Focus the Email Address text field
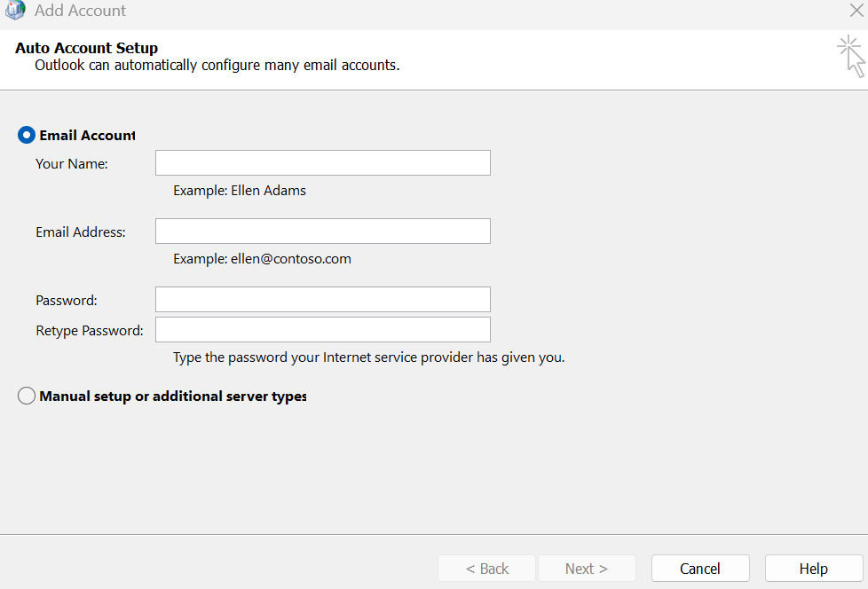The image size is (868, 589). coord(323,232)
